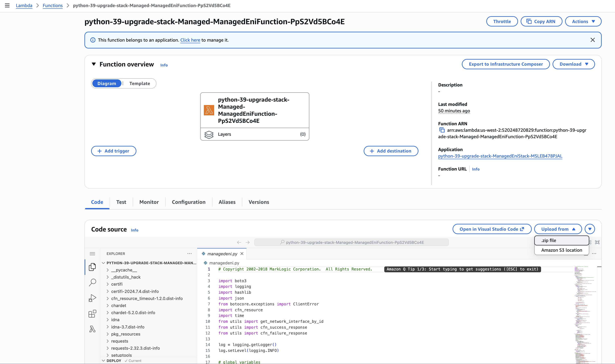Switch to the Configuration tab
Viewport: 615px width, 364px height.
[x=189, y=202]
